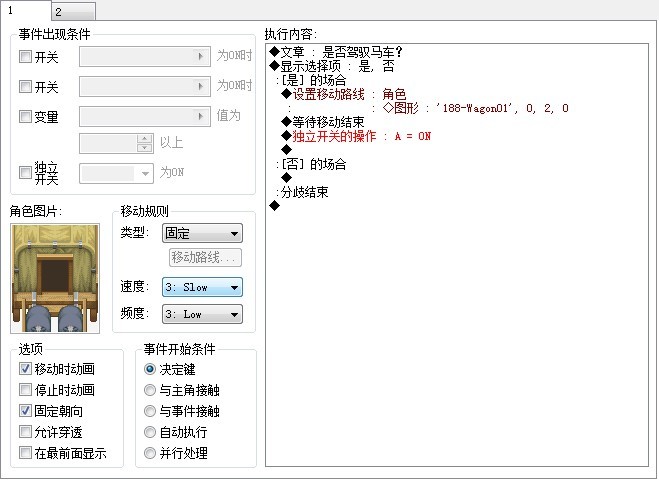Screen dimensions: 659x480
Task: Select the 决定键 trigger radio button
Action: pyautogui.click(x=150, y=369)
